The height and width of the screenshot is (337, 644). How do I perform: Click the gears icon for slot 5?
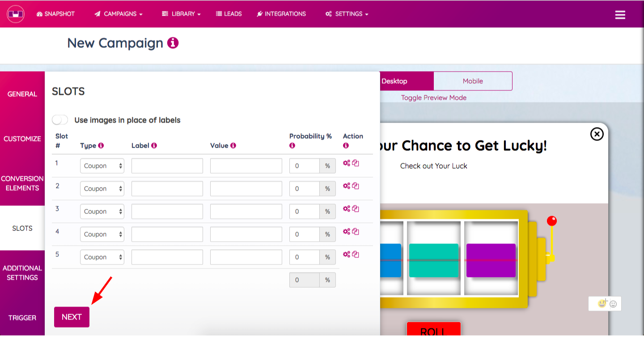coord(346,254)
